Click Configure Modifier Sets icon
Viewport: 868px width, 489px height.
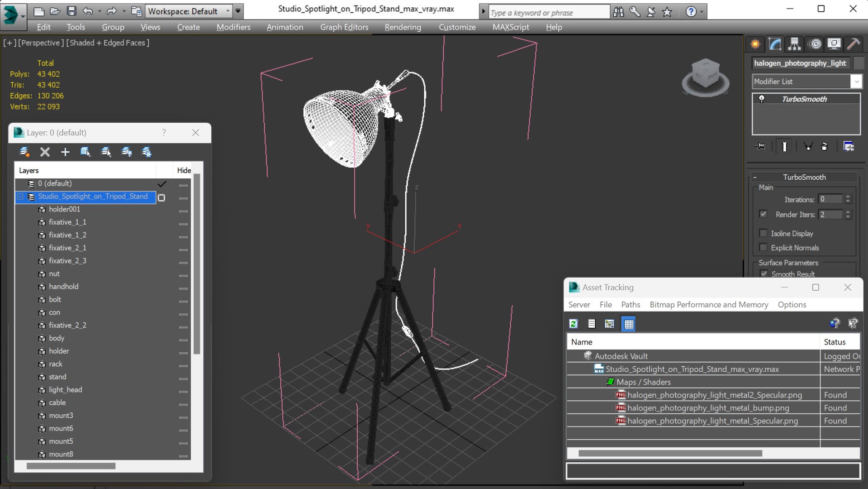(x=849, y=146)
